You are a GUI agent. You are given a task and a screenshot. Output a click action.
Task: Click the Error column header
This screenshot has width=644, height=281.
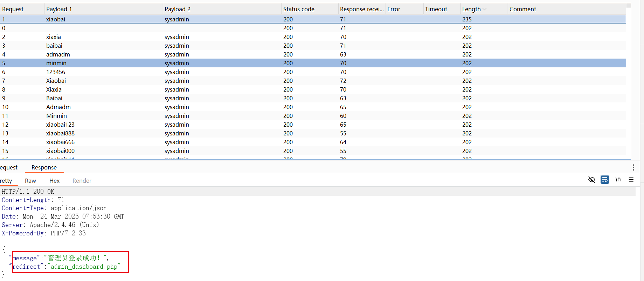click(x=394, y=9)
